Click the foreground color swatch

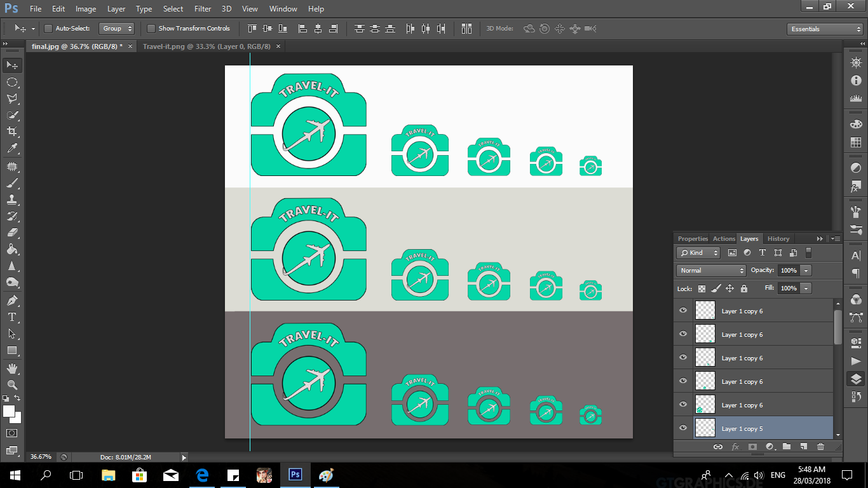point(9,411)
